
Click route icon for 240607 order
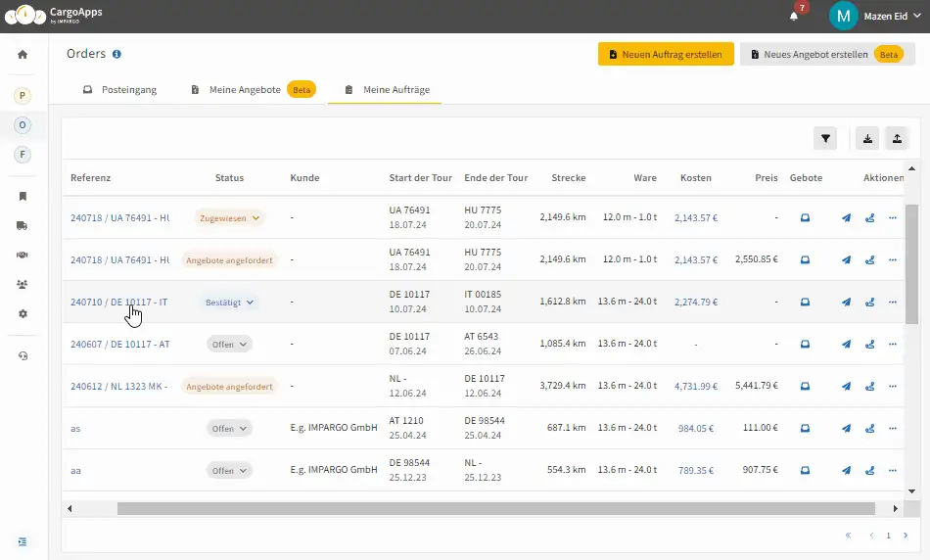point(870,344)
